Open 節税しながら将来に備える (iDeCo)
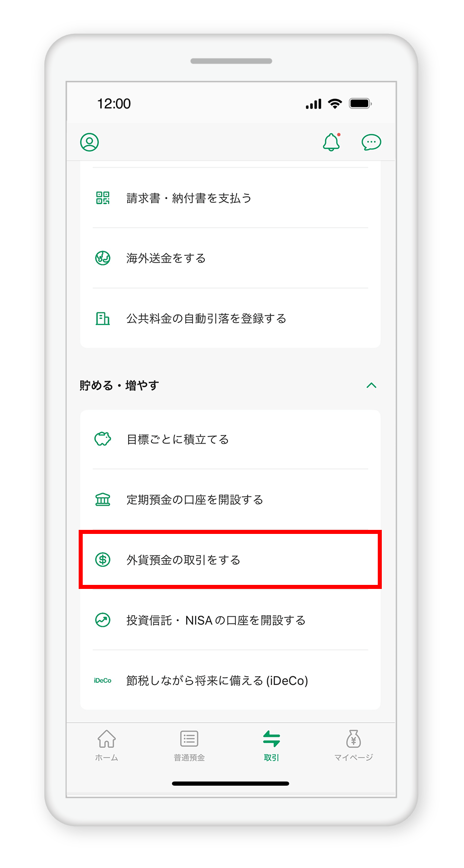The width and height of the screenshot is (464, 868). 230,680
